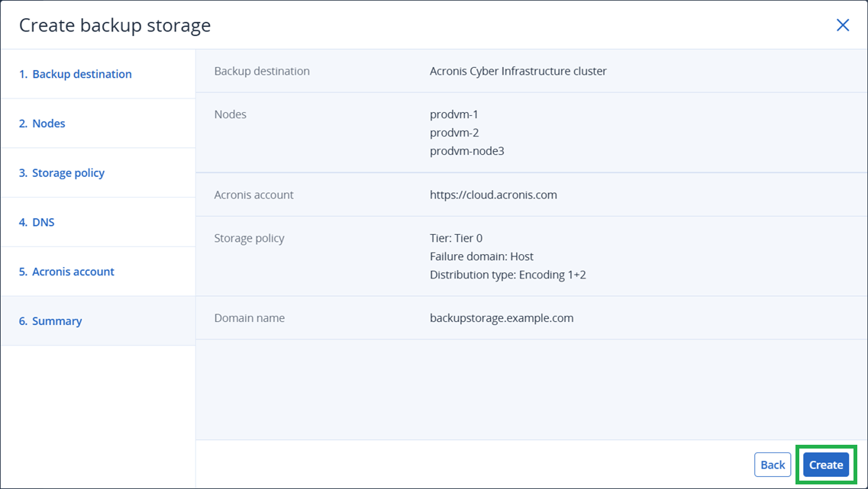Image resolution: width=868 pixels, height=489 pixels.
Task: Click the Failure domain: Host text
Action: coord(482,256)
